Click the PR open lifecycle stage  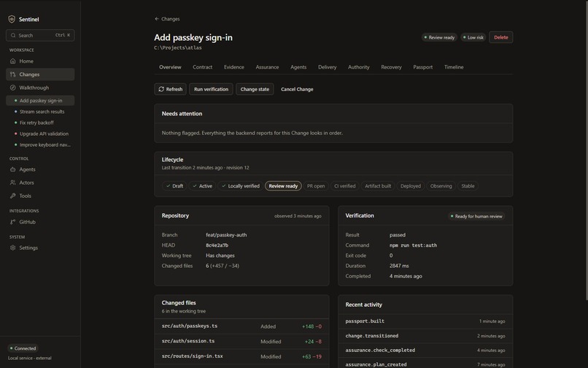click(316, 186)
